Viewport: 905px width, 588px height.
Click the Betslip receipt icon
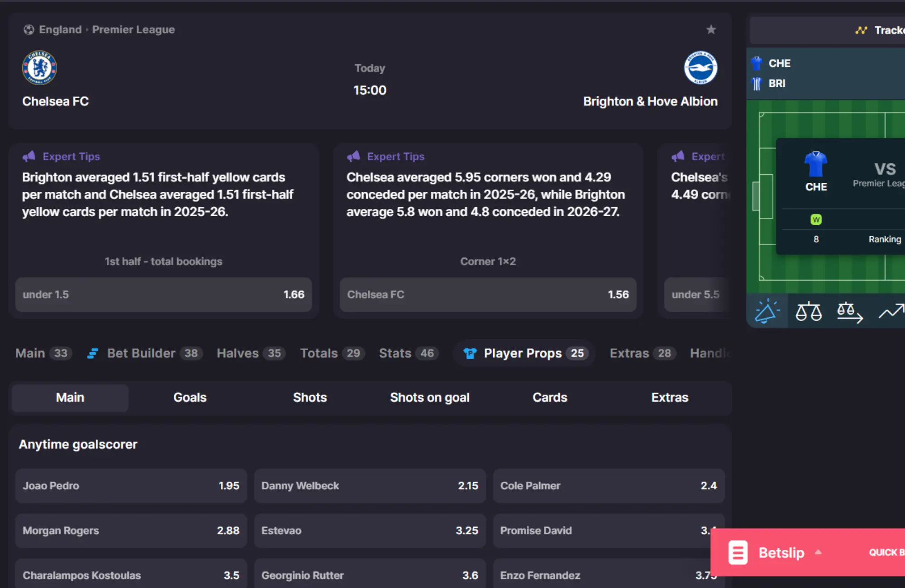(x=738, y=552)
